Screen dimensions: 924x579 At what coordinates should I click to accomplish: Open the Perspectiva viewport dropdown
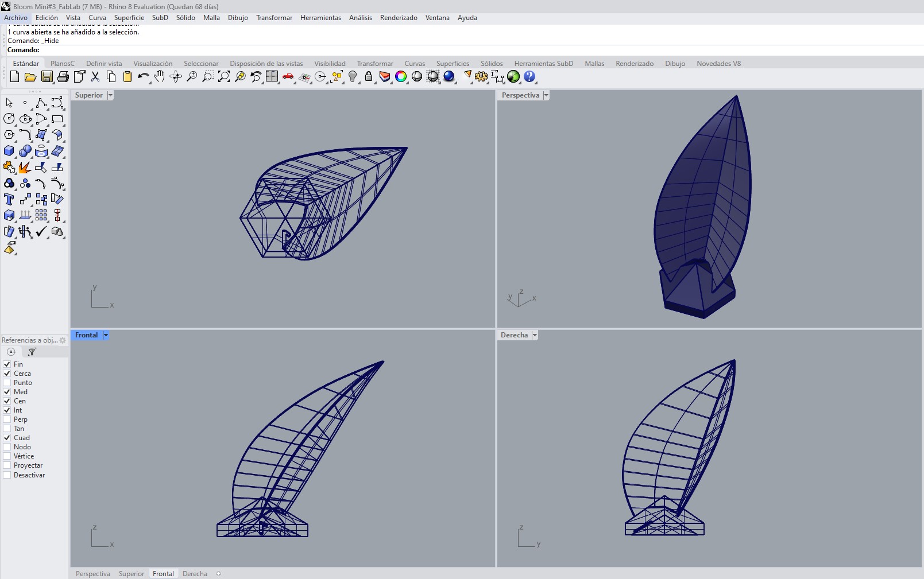coord(546,95)
